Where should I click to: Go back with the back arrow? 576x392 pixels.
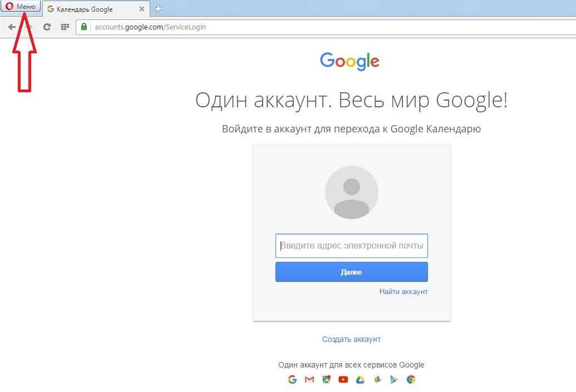[12, 27]
